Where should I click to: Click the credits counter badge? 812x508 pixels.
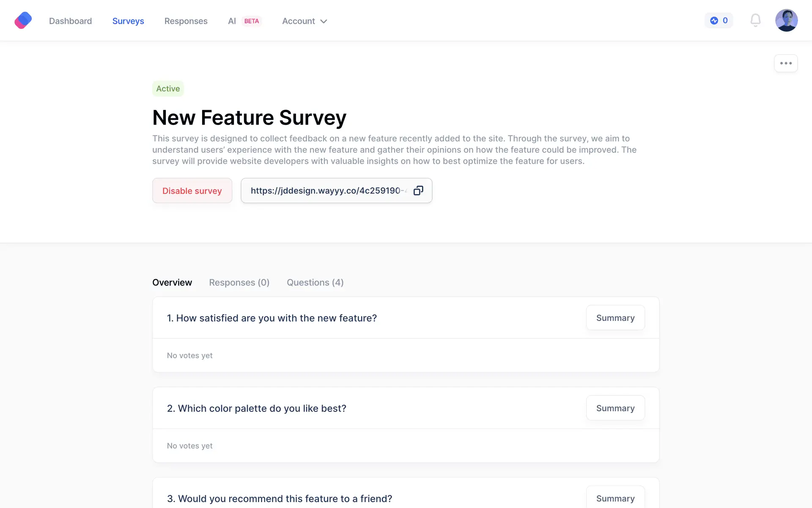719,20
